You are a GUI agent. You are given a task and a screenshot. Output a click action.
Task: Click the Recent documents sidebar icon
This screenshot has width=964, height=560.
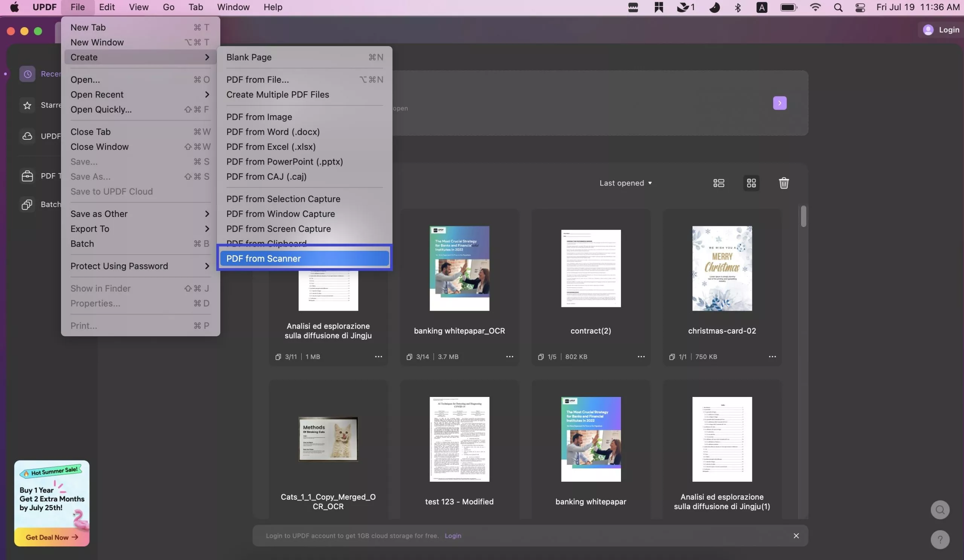point(27,74)
